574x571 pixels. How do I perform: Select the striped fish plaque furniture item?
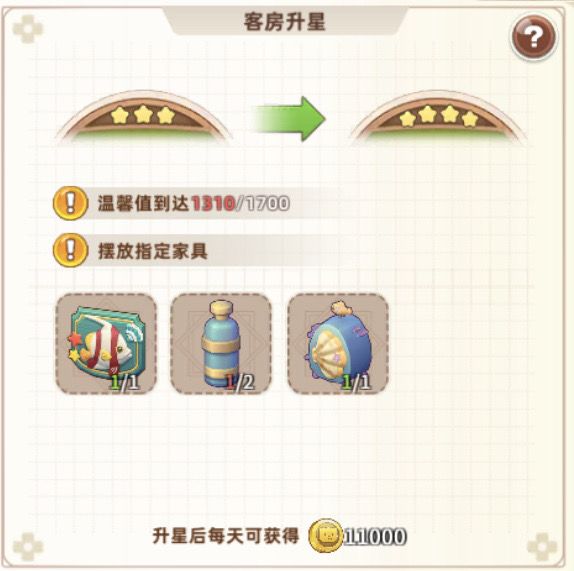pyautogui.click(x=106, y=344)
